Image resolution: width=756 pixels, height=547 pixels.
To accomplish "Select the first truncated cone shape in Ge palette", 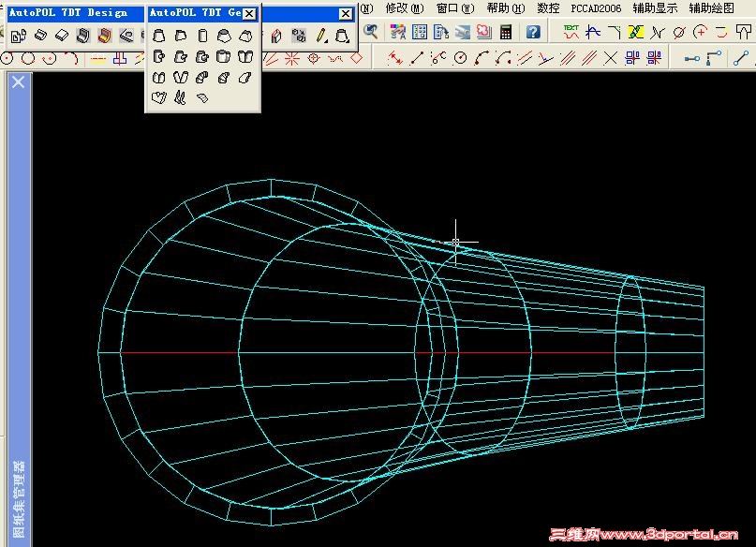I will coord(158,36).
